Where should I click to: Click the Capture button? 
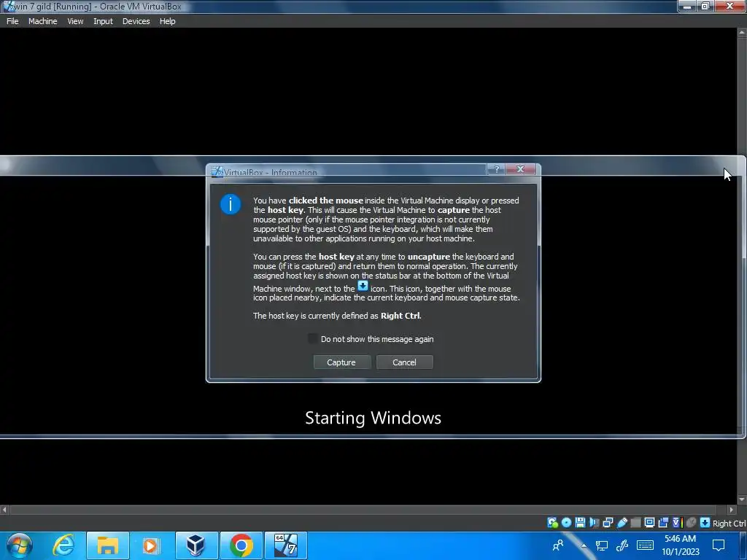[341, 362]
